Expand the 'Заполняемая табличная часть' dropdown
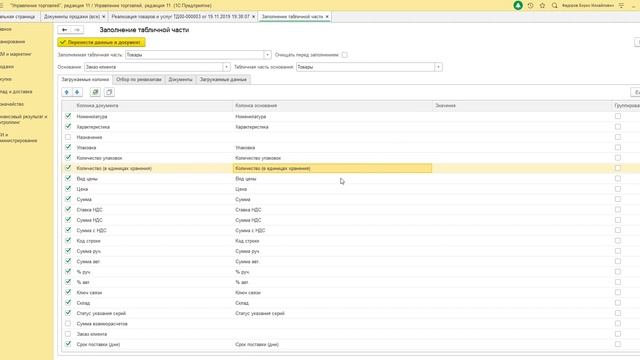This screenshot has width=640, height=360. pyautogui.click(x=267, y=55)
